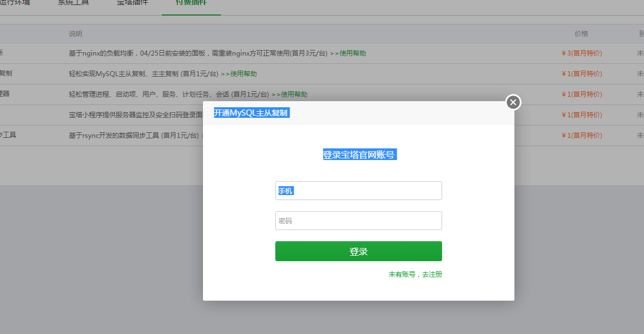
Task: Switch to the 宝塔插件 tab
Action: (132, 3)
